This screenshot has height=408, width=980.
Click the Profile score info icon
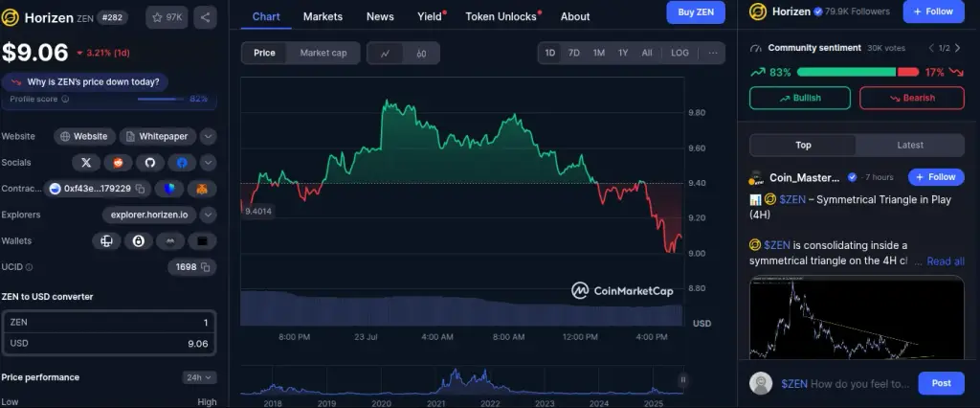click(x=65, y=99)
